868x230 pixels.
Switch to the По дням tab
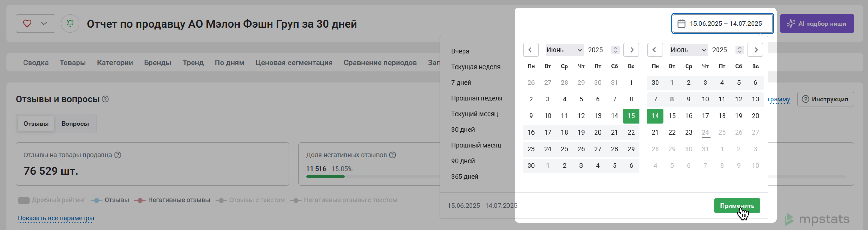tap(229, 63)
